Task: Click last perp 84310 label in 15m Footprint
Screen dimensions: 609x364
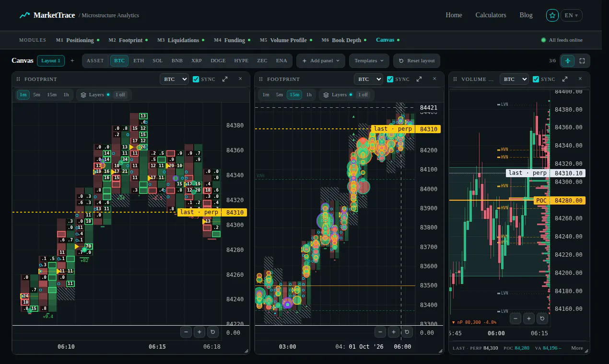Action: (x=406, y=129)
